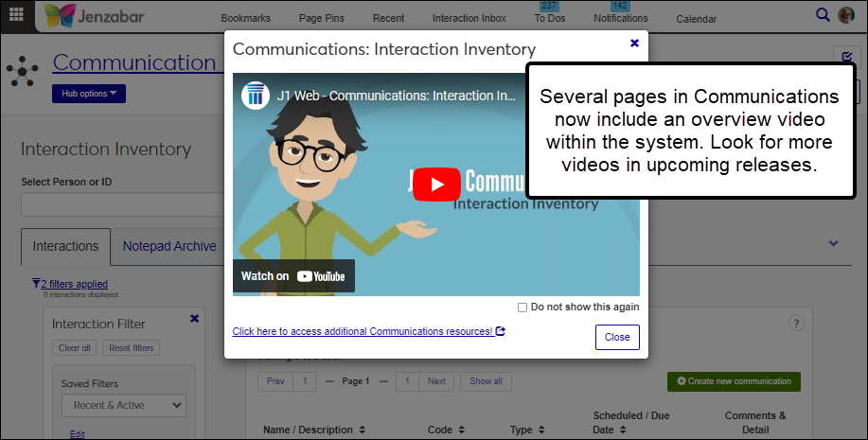Click the Prev page button
The height and width of the screenshot is (440, 868).
(x=275, y=381)
